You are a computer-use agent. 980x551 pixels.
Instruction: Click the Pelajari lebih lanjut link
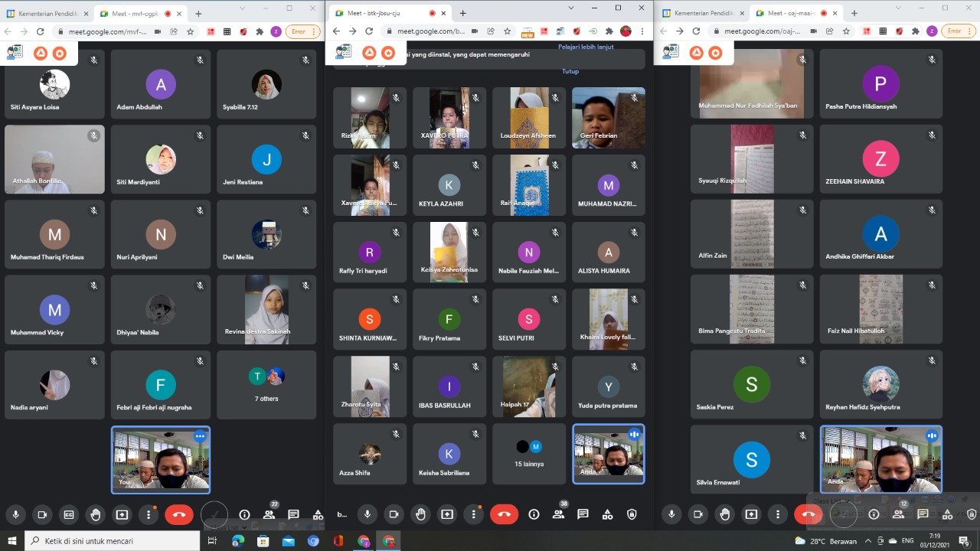pyautogui.click(x=586, y=47)
